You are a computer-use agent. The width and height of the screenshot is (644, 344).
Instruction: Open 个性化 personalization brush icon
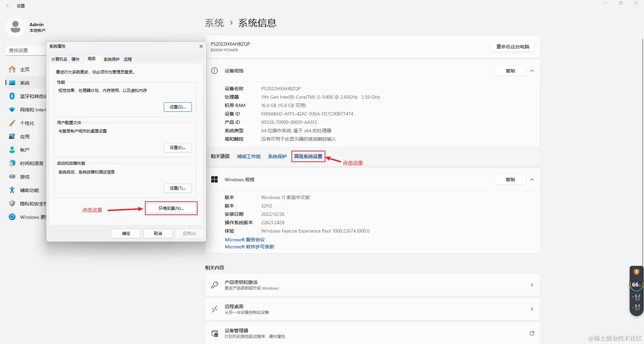click(12, 123)
